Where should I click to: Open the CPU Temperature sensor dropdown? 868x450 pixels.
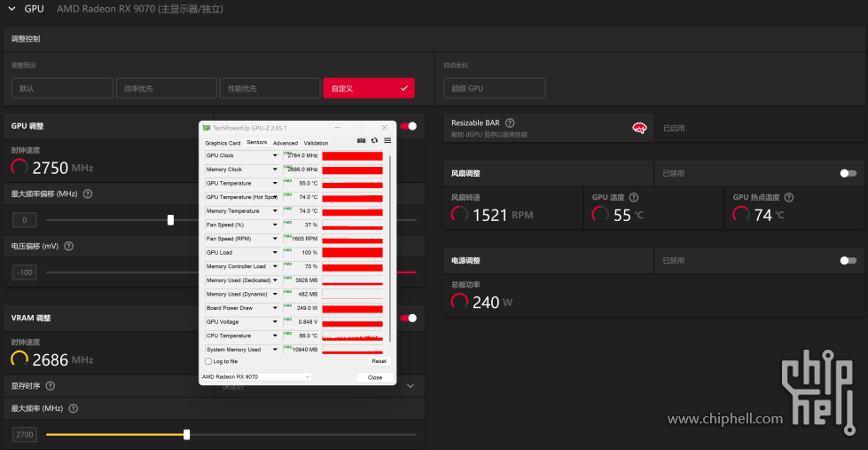(275, 336)
